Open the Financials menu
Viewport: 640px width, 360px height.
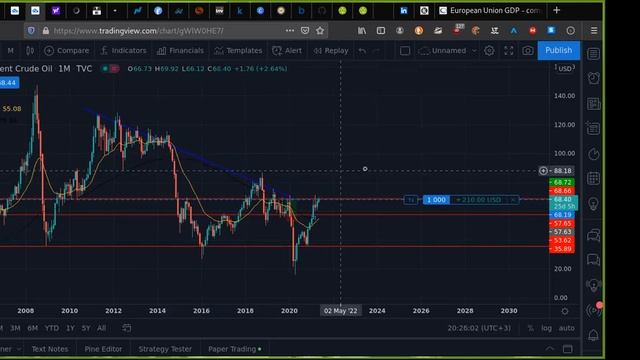(x=180, y=51)
